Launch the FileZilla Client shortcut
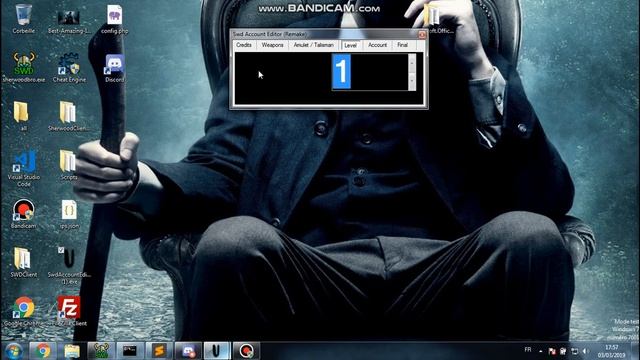 pos(69,311)
